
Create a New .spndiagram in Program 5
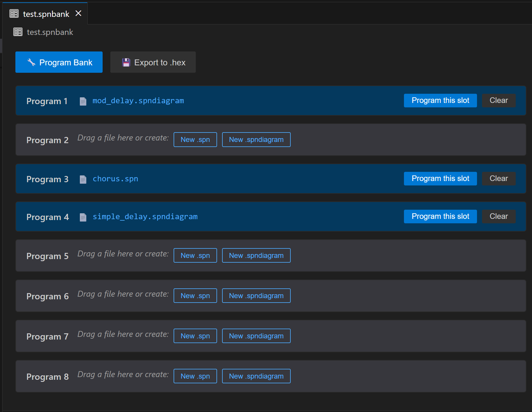tap(256, 256)
